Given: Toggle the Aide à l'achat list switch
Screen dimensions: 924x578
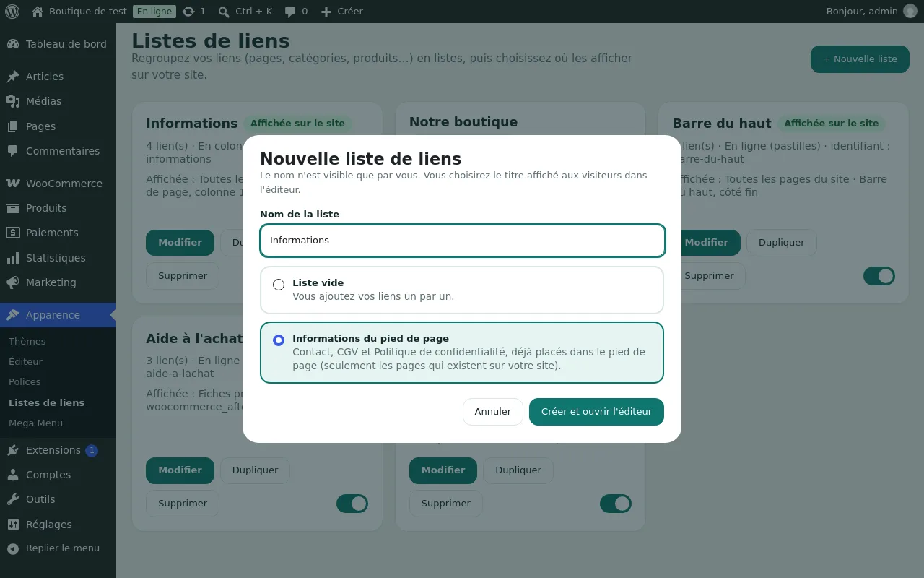Looking at the screenshot, I should pos(352,504).
